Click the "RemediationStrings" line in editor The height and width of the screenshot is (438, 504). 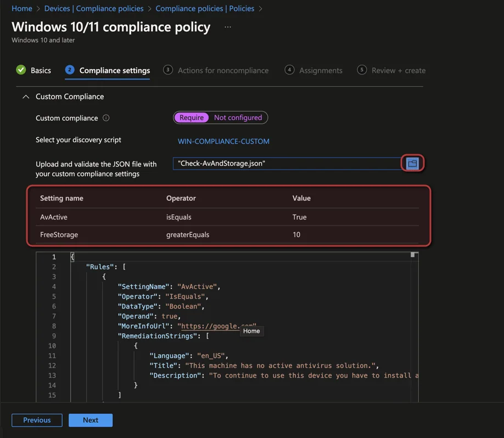163,336
